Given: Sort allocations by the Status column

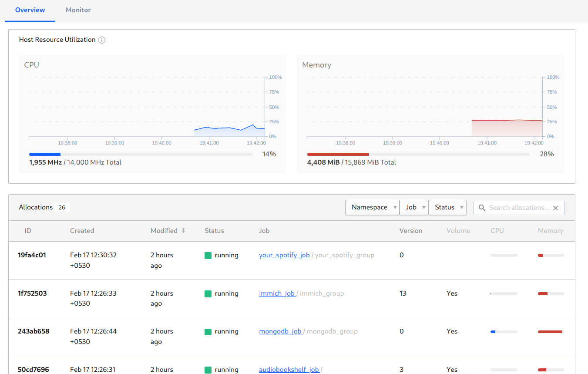Looking at the screenshot, I should coord(214,230).
